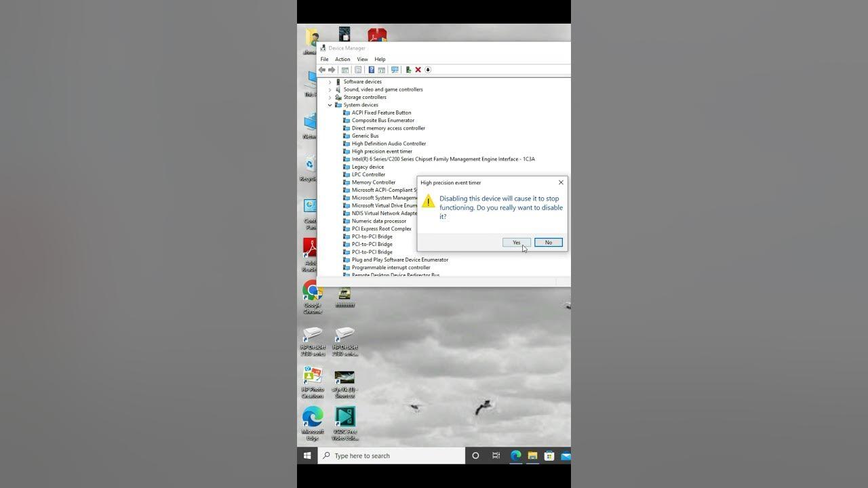The image size is (868, 488).
Task: Confirm disabling by clicking Yes
Action: pyautogui.click(x=516, y=243)
